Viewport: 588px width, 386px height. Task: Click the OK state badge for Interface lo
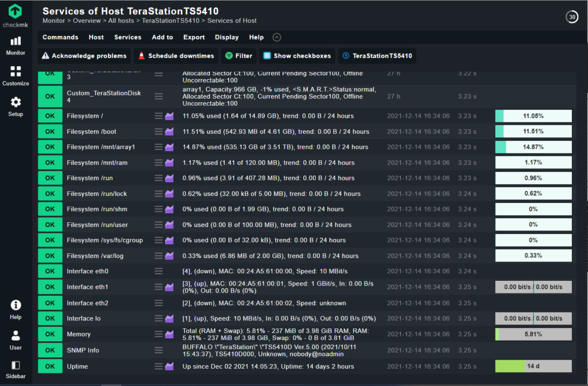point(50,318)
